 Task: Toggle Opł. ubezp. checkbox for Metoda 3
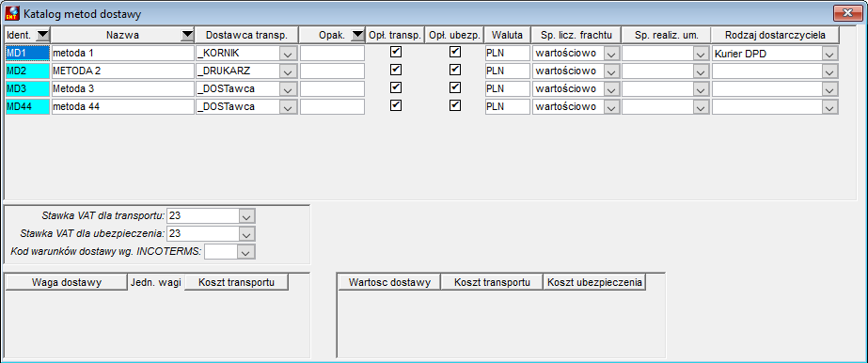[x=455, y=87]
